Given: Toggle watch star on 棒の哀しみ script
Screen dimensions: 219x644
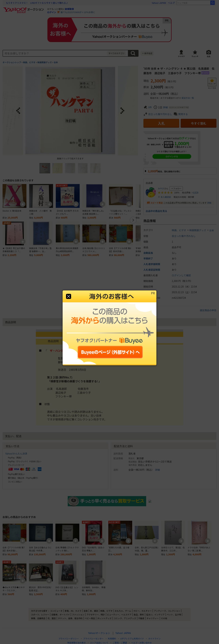Looking at the screenshot, I should tap(102, 204).
